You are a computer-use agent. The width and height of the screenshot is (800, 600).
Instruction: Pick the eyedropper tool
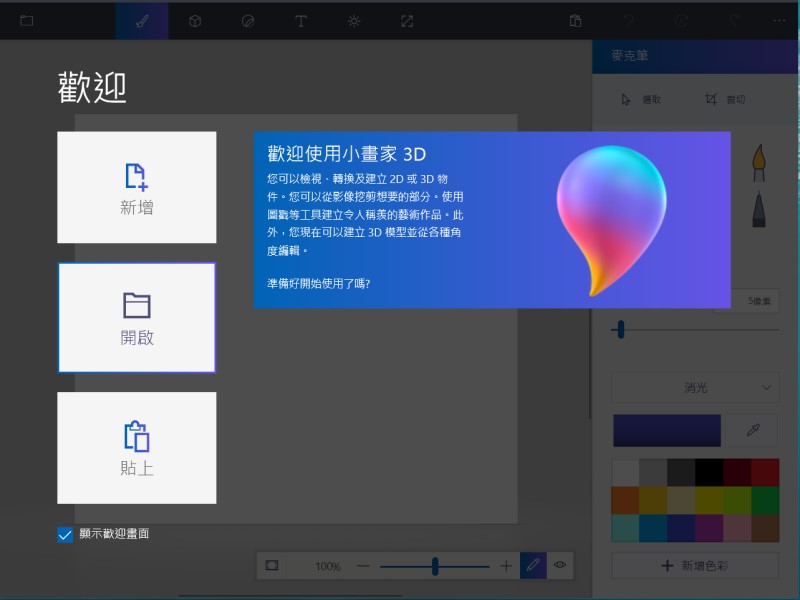click(753, 431)
